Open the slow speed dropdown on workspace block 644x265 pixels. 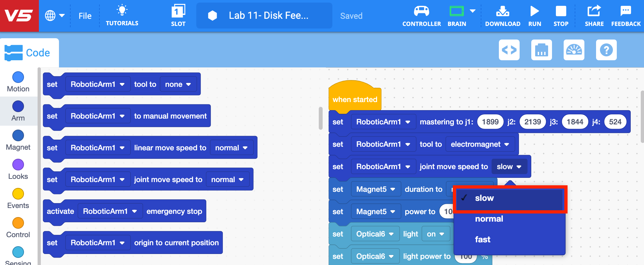509,167
